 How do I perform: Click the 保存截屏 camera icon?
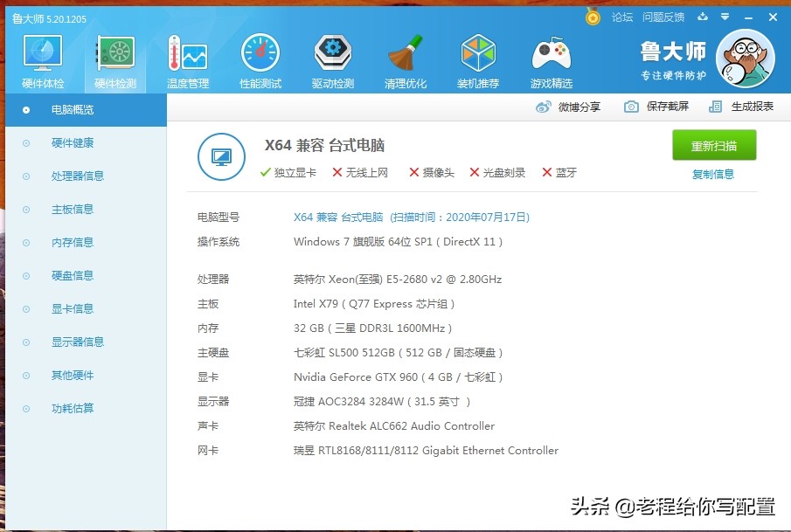(x=631, y=105)
